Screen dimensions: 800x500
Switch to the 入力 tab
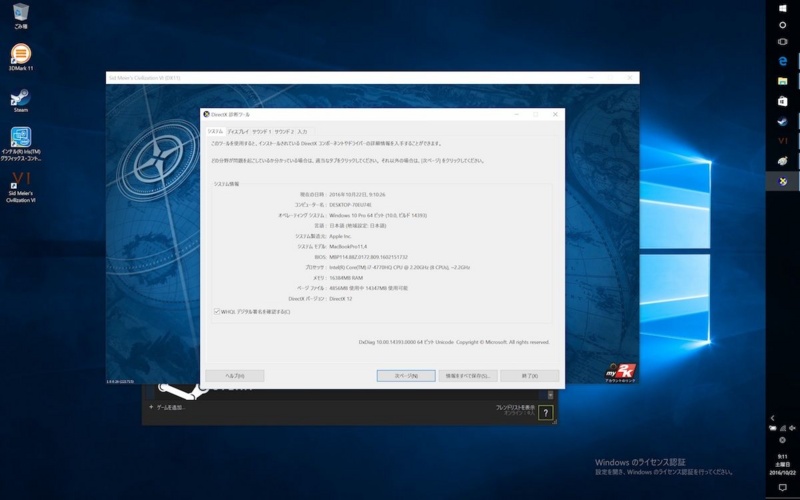click(303, 132)
